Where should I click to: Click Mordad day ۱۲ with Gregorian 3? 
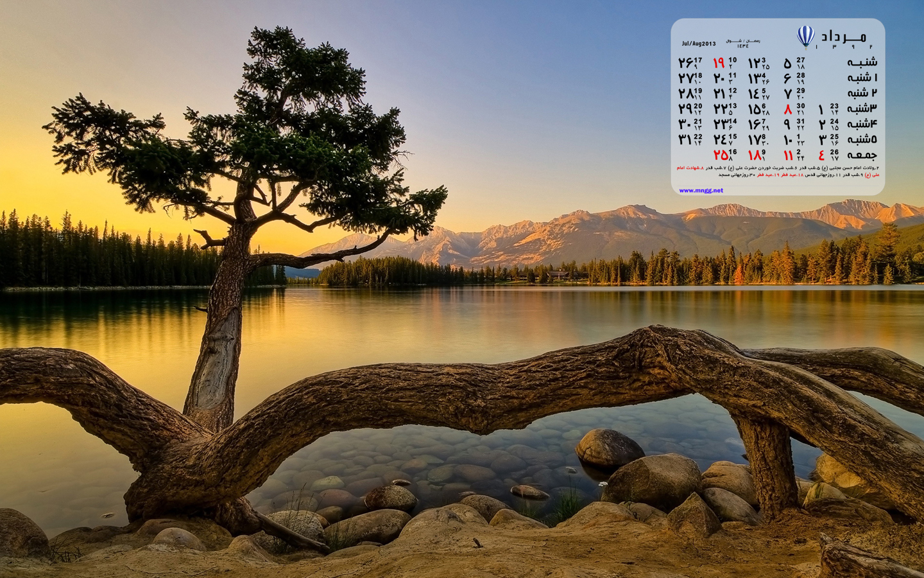pyautogui.click(x=758, y=63)
